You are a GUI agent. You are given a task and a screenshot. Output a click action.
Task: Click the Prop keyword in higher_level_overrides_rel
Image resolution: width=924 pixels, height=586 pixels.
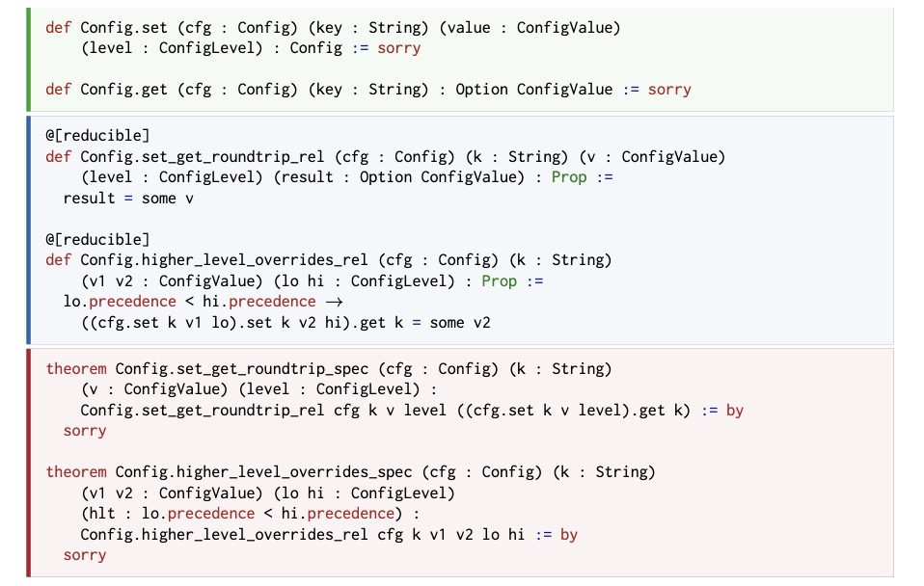[499, 280]
